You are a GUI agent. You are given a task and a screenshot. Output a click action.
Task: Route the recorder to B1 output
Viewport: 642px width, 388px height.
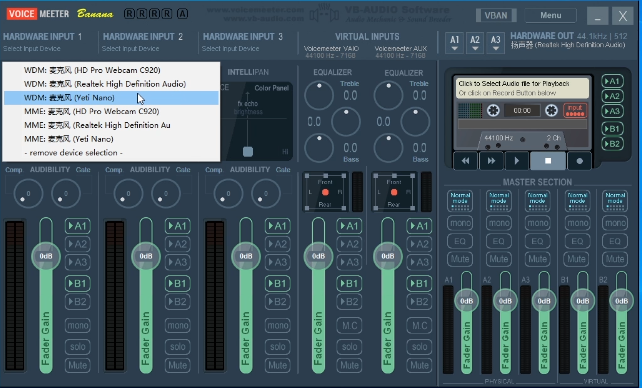[612, 129]
